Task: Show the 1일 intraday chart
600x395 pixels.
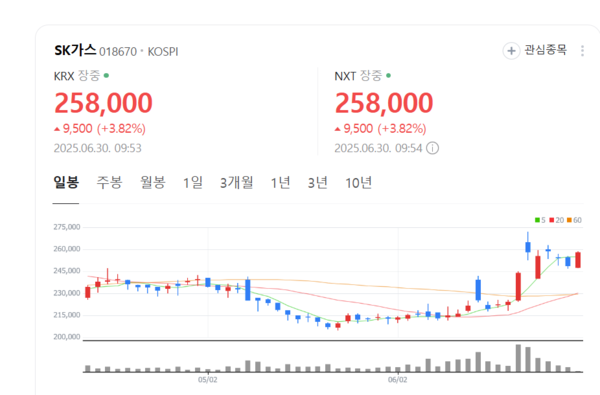Action: pos(193,183)
